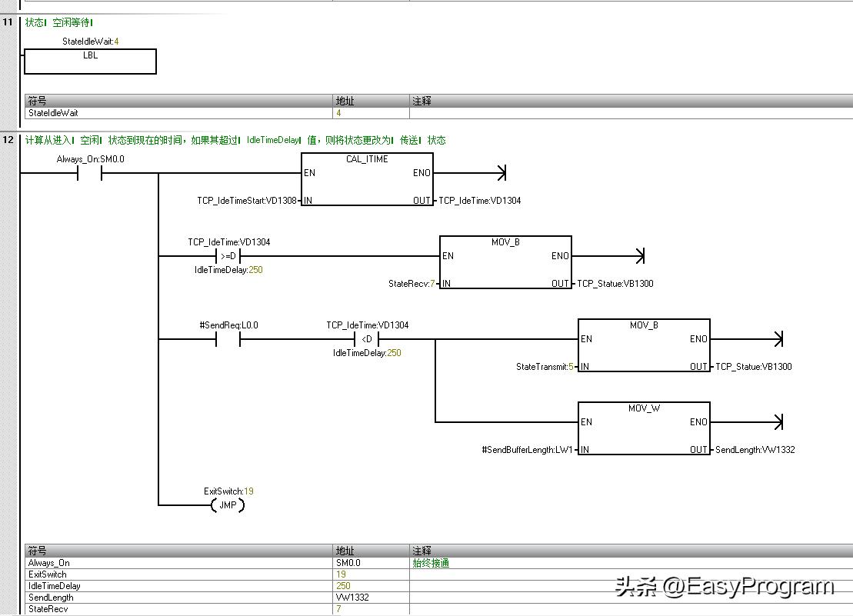Screen dimensions: 853x616
Task: Select the LBL instruction box in network 11
Action: (x=90, y=62)
